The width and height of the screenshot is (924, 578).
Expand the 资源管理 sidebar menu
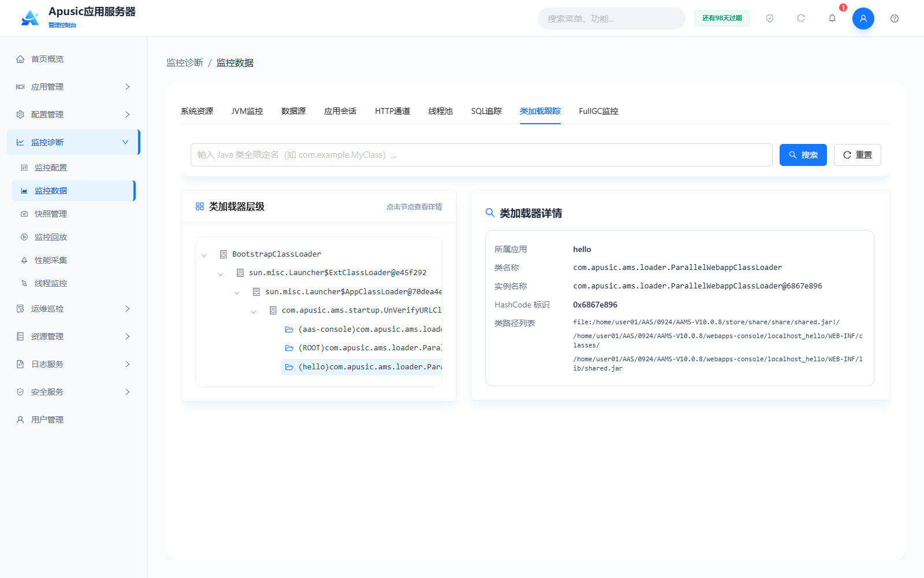click(x=74, y=336)
